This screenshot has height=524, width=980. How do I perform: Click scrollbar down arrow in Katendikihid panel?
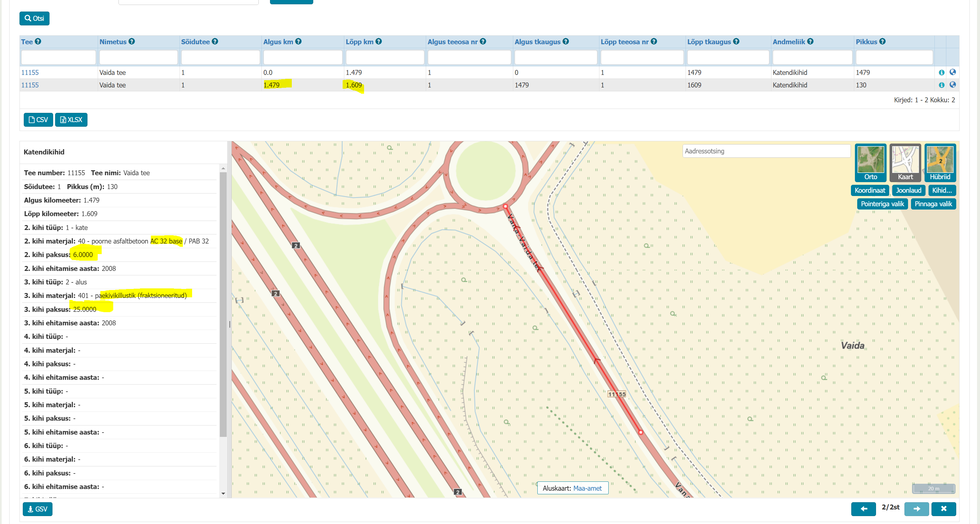[x=223, y=494]
